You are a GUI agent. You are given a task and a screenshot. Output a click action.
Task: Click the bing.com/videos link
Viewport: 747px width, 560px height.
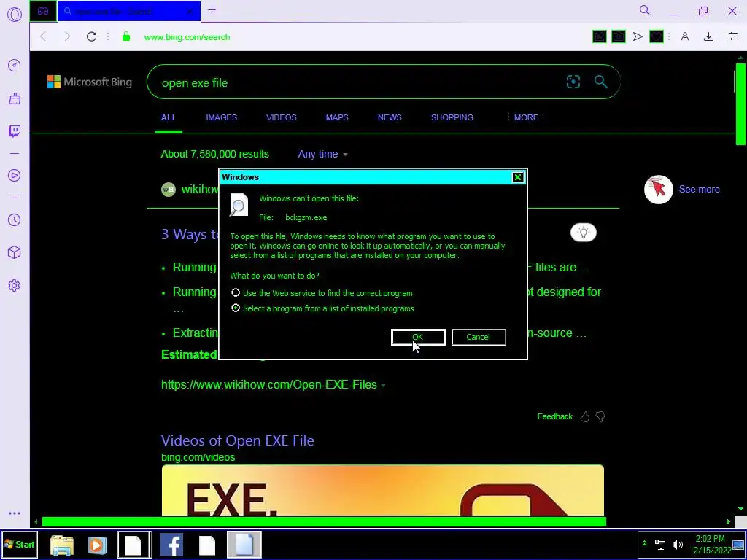point(198,457)
